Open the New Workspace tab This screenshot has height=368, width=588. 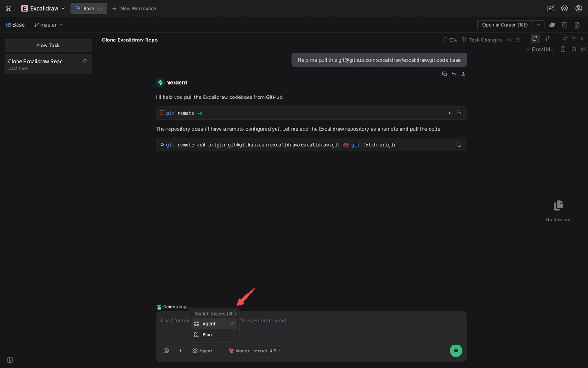[134, 8]
